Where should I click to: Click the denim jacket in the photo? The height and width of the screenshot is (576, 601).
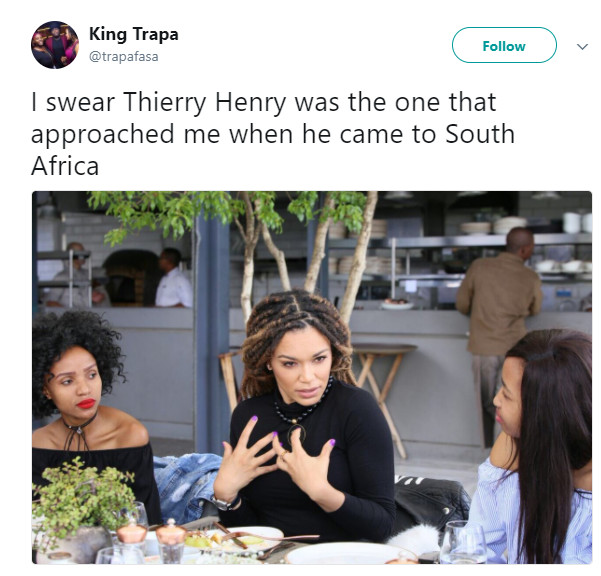point(187,487)
